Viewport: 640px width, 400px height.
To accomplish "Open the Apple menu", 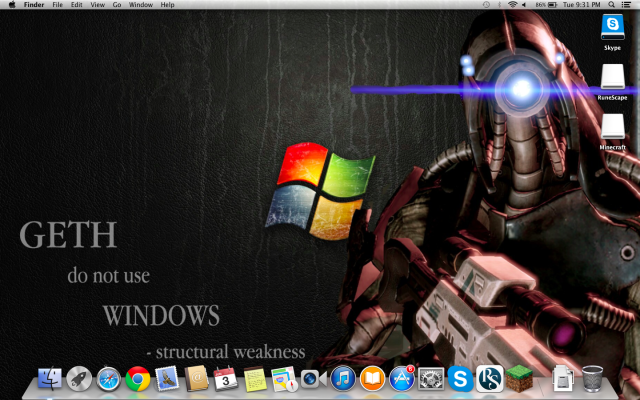I will click(x=12, y=4).
